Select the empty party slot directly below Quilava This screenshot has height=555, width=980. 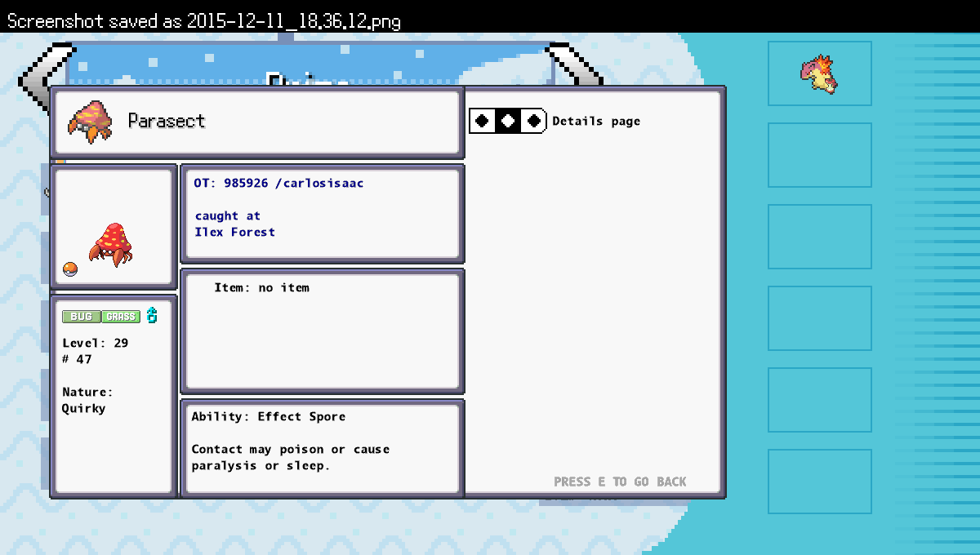[820, 155]
